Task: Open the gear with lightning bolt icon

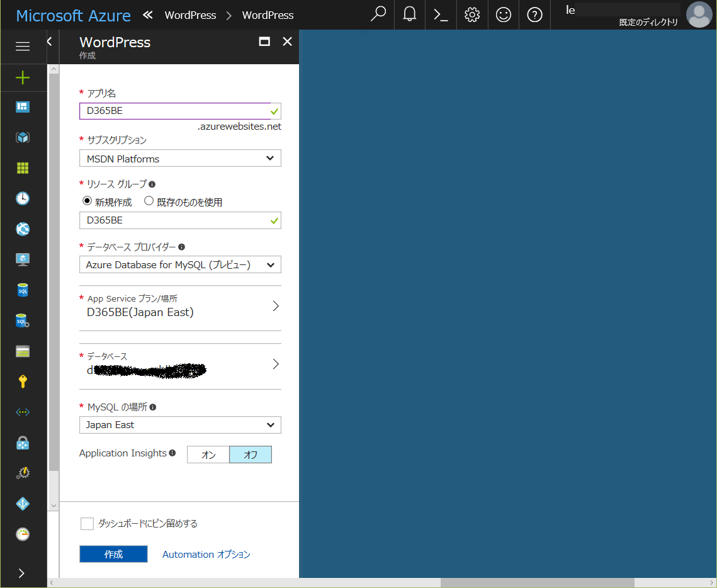Action: (23, 473)
